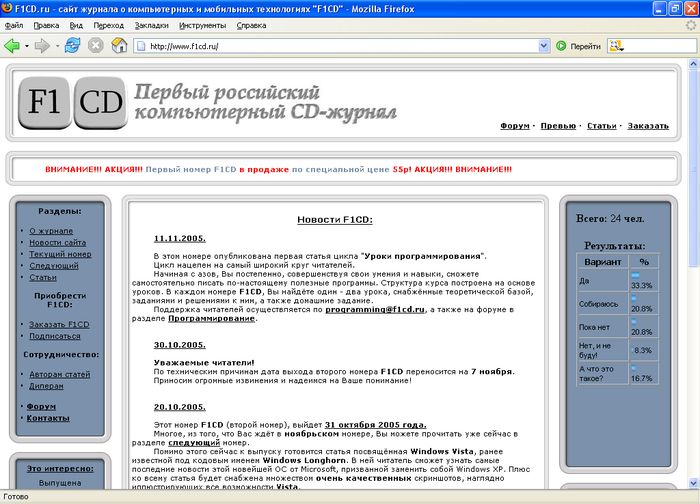
Task: Click the Stop loading icon
Action: (x=96, y=46)
